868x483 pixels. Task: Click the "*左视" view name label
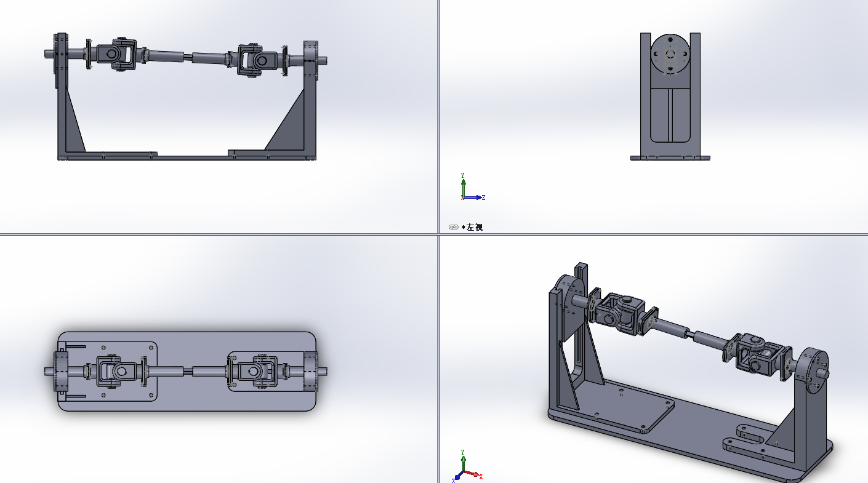coord(472,227)
